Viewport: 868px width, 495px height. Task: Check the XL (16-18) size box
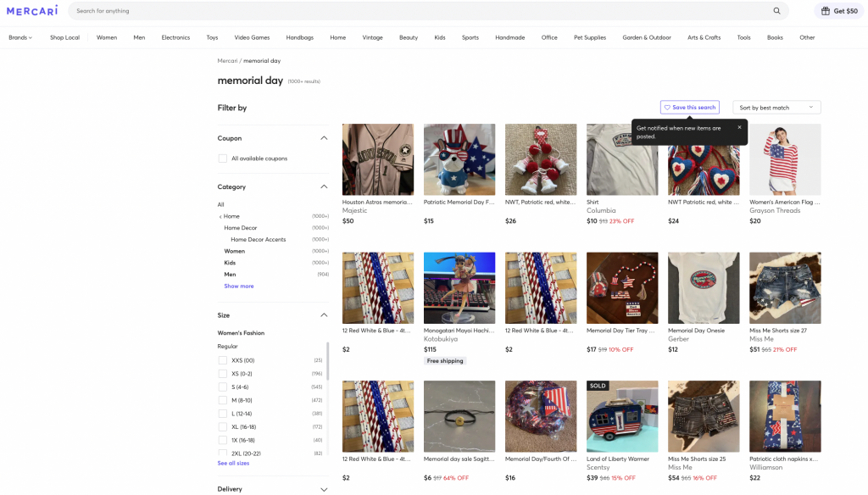[223, 427]
